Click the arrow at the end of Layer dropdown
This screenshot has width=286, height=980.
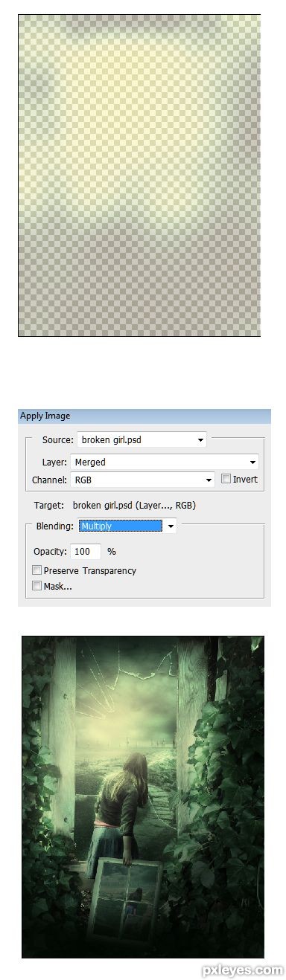coord(253,462)
